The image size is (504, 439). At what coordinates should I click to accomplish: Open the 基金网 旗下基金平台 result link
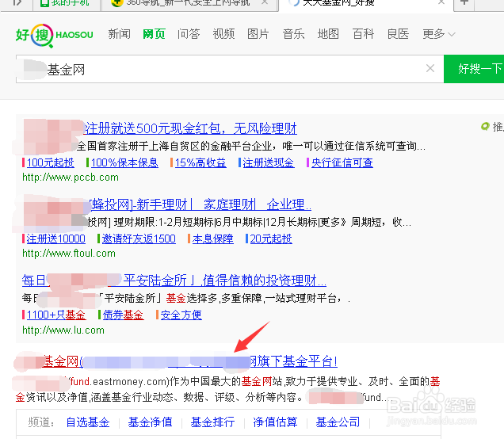click(189, 361)
